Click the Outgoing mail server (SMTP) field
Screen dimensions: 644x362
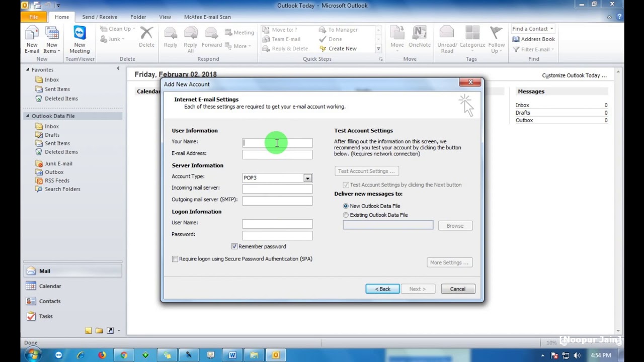[277, 201]
